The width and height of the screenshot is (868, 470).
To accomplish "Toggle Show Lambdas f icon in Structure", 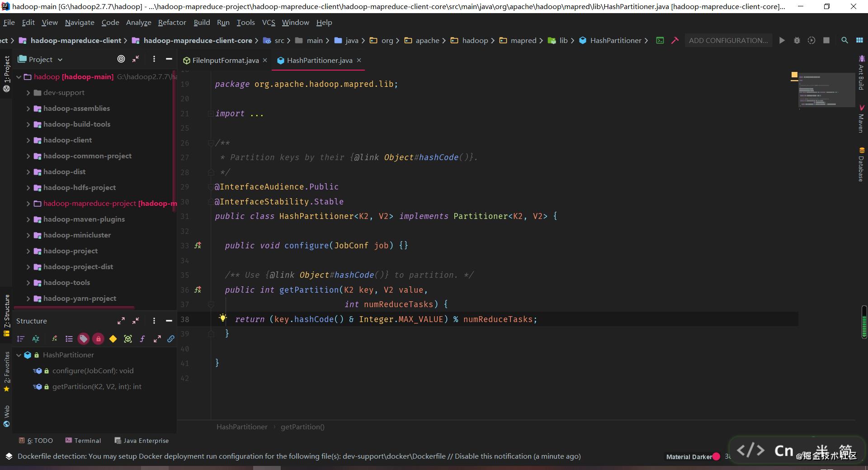I will click(142, 339).
